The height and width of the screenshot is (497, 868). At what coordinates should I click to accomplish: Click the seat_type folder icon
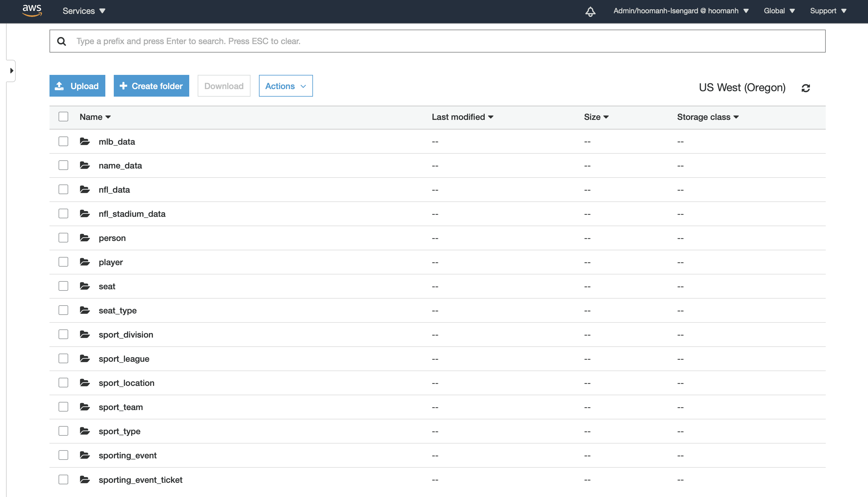point(85,310)
